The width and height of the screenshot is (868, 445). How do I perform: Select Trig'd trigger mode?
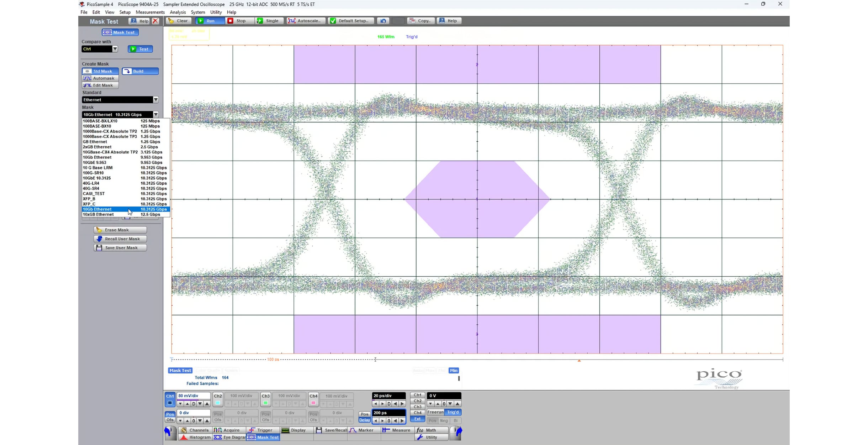(453, 412)
